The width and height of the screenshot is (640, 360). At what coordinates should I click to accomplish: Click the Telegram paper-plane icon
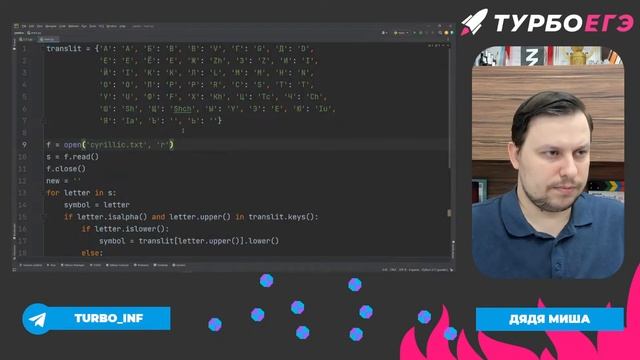pyautogui.click(x=38, y=319)
